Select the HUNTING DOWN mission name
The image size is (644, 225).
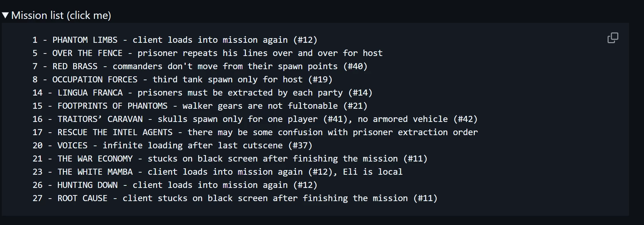click(87, 185)
